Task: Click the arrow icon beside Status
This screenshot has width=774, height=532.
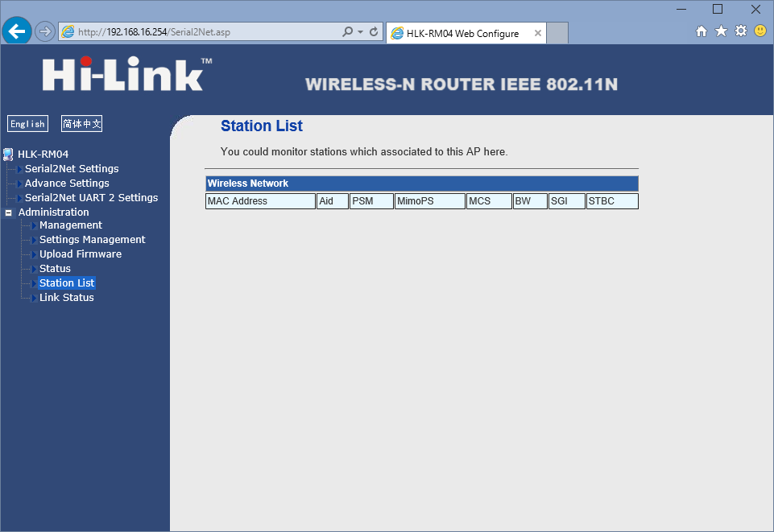Action: point(34,269)
